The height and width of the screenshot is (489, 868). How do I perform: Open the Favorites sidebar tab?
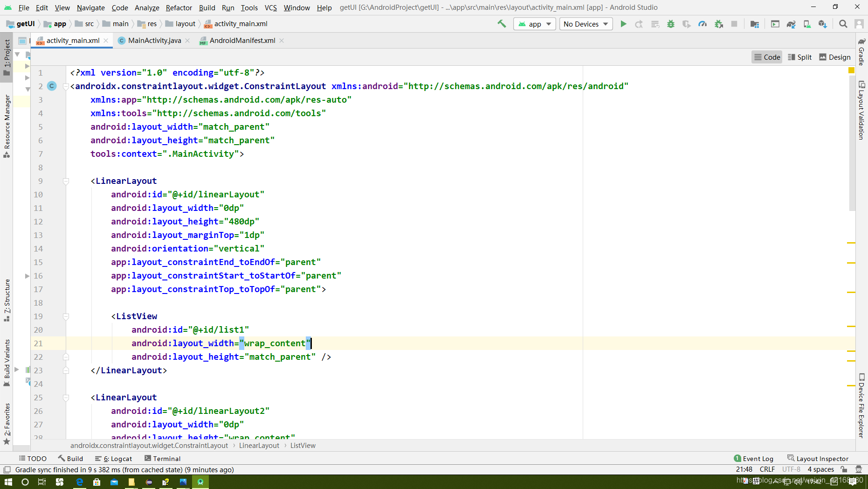tap(7, 424)
